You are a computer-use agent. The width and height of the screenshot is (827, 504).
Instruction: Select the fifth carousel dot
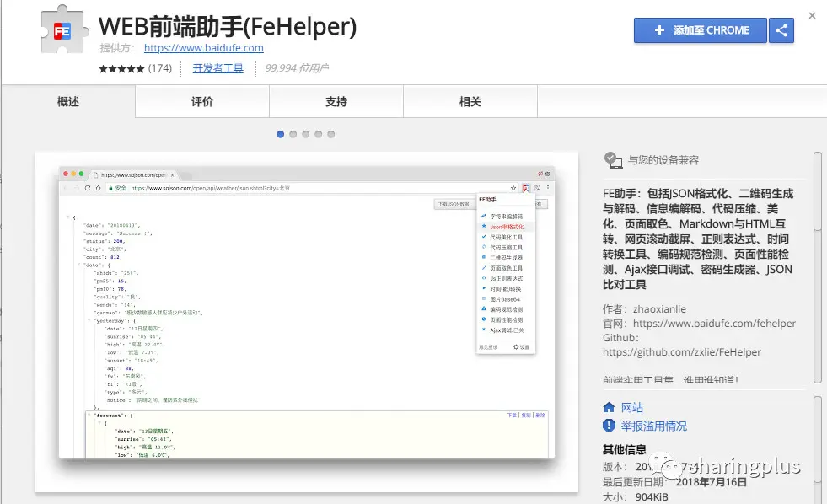coord(331,135)
